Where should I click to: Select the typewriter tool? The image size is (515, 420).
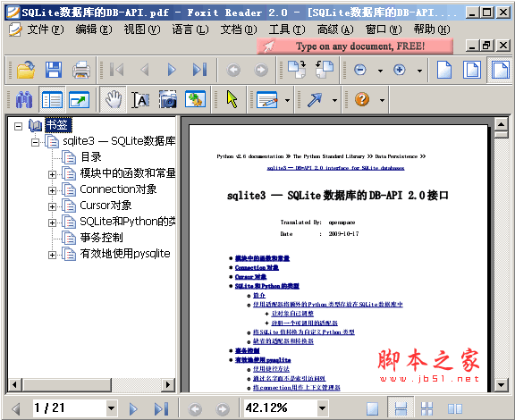click(267, 99)
